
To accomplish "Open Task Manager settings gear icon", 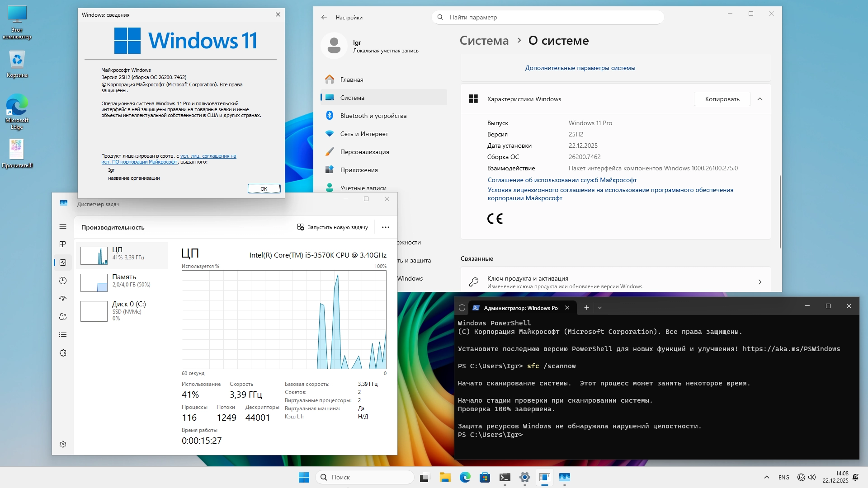I will pos(63,444).
